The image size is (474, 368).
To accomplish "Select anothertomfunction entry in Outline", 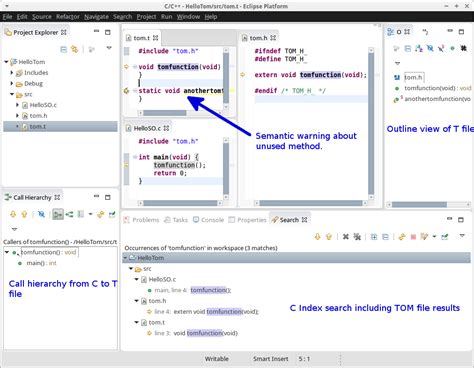I will click(x=433, y=99).
